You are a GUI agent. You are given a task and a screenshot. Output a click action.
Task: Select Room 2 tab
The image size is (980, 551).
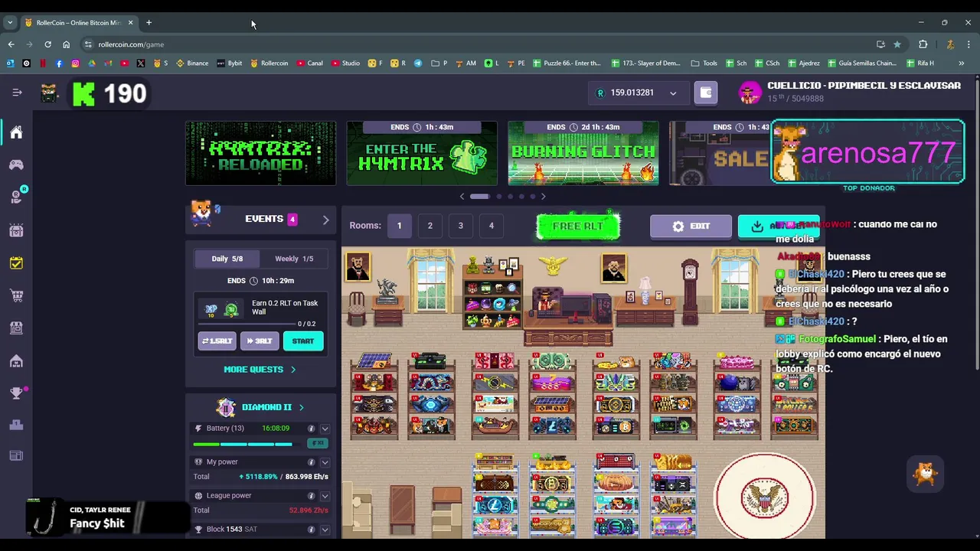click(x=430, y=226)
